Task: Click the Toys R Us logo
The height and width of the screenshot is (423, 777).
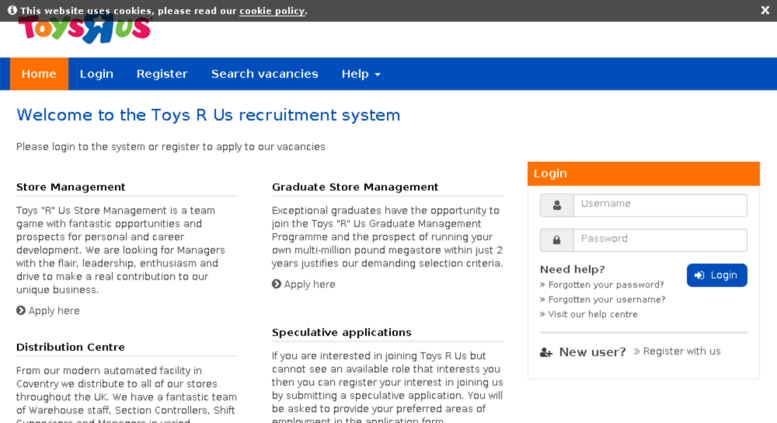Action: tap(85, 30)
